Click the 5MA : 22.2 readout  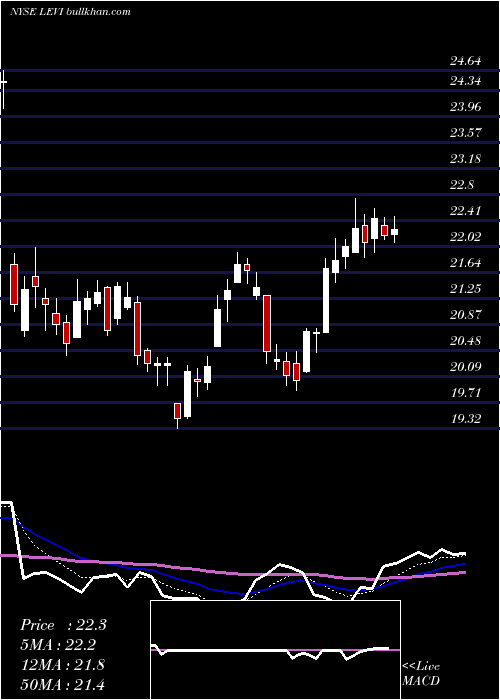tap(58, 645)
